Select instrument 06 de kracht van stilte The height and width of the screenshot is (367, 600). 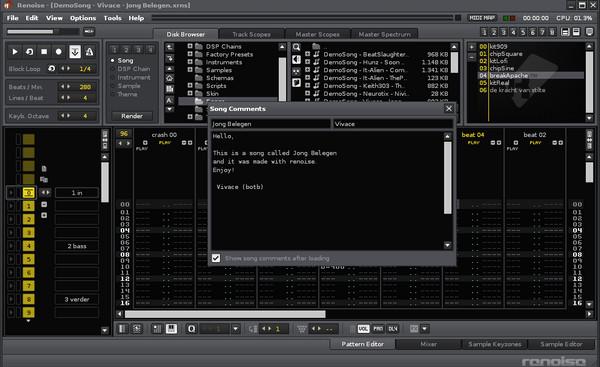pos(530,90)
